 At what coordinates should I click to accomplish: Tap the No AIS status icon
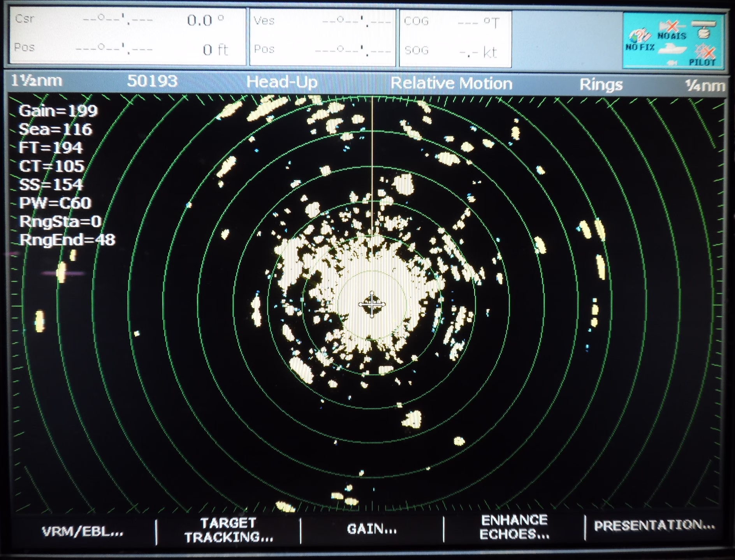point(672,30)
